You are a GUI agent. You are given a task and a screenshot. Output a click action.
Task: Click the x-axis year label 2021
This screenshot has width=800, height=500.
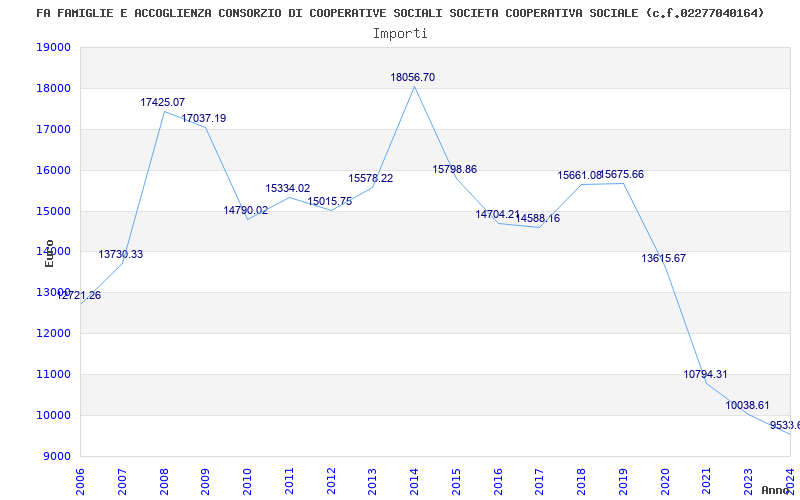click(x=707, y=482)
